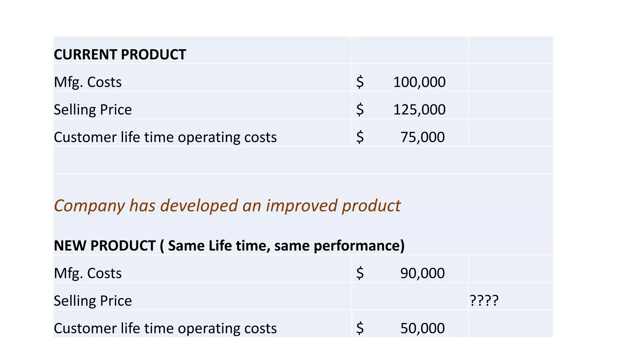Click the italic improved product sentence
644x362 pixels.
(x=227, y=206)
